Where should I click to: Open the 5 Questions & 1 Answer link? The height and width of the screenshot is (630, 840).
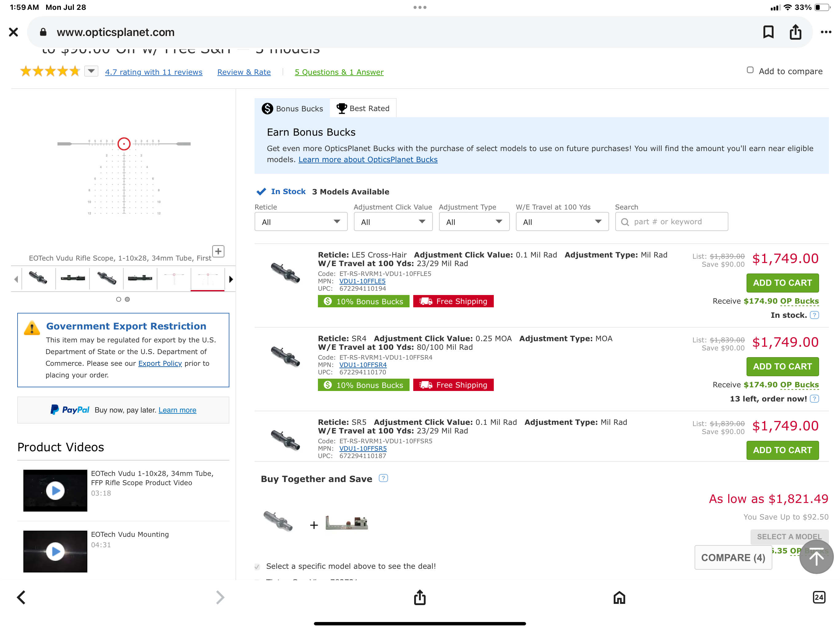pos(339,72)
